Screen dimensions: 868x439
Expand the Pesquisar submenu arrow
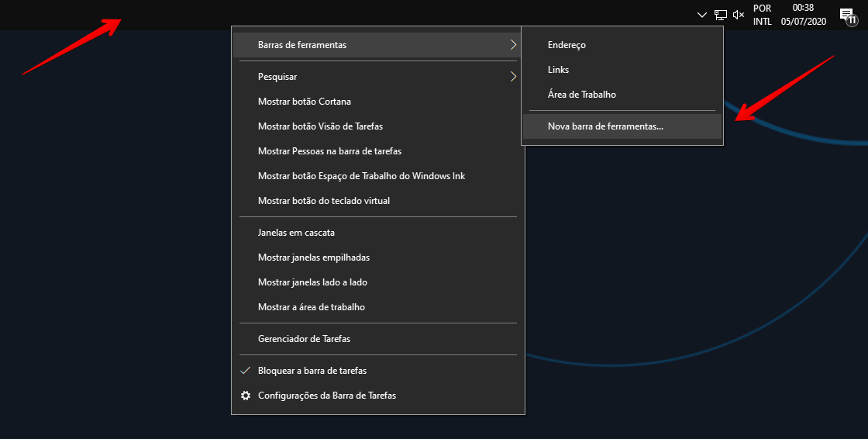[x=512, y=77]
